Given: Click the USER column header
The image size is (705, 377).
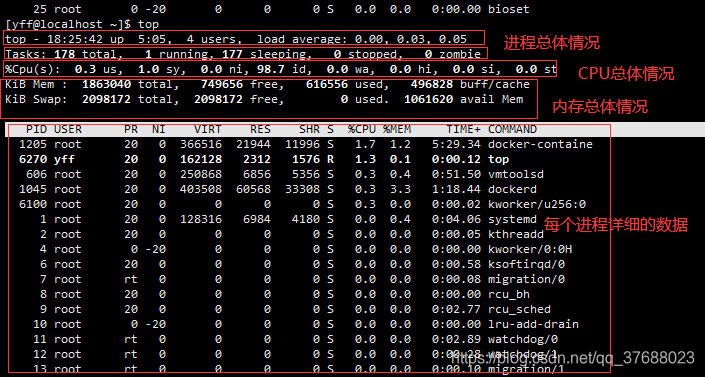Looking at the screenshot, I should click(x=68, y=130).
